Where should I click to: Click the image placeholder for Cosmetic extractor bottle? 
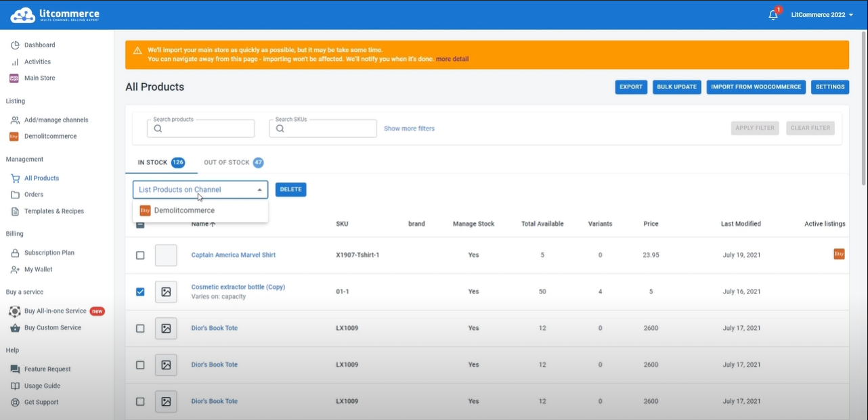point(166,292)
